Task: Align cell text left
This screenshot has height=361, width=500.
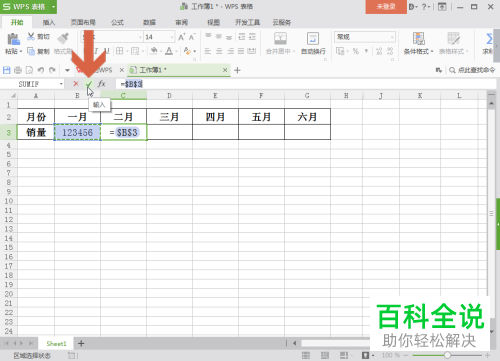Action: 208,51
